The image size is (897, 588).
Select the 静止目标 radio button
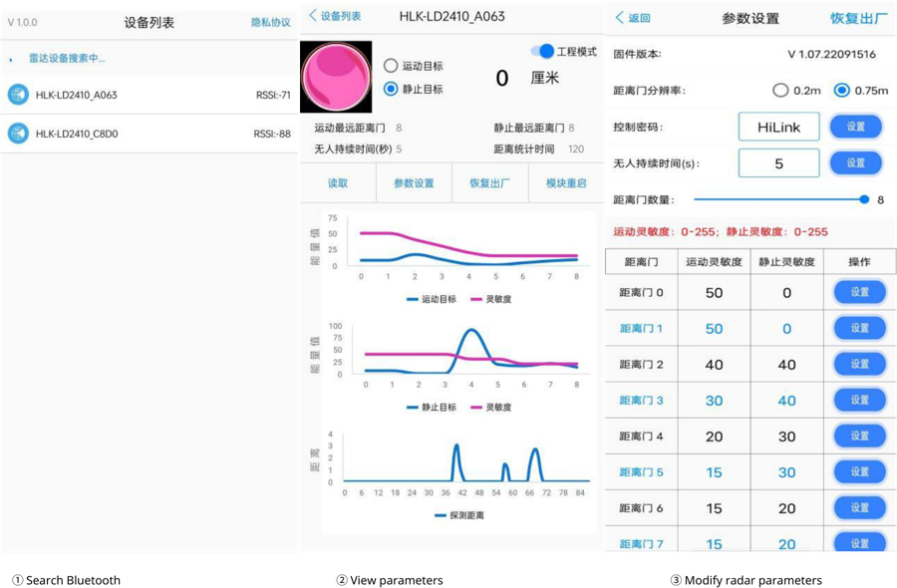tap(391, 89)
